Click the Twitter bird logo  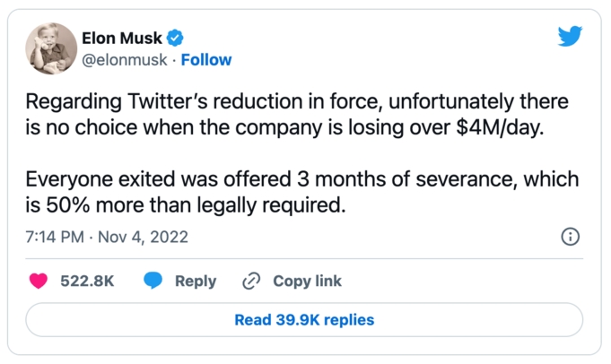[570, 37]
